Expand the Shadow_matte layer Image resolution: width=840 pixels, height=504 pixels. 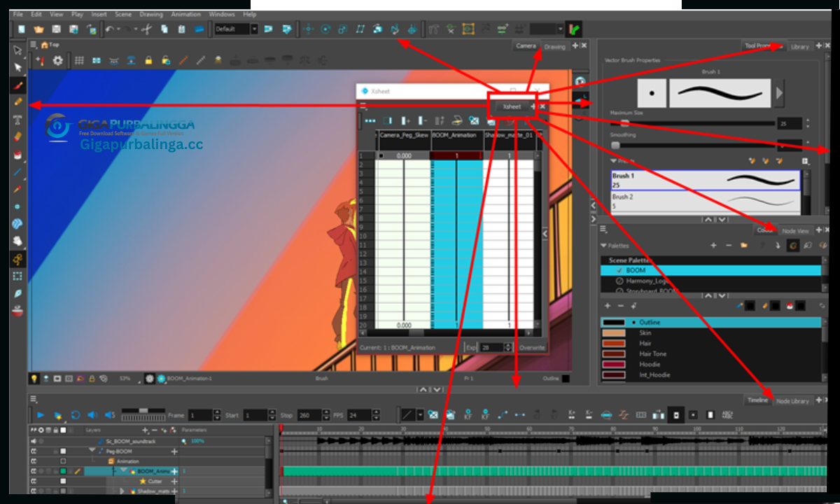coord(122,491)
